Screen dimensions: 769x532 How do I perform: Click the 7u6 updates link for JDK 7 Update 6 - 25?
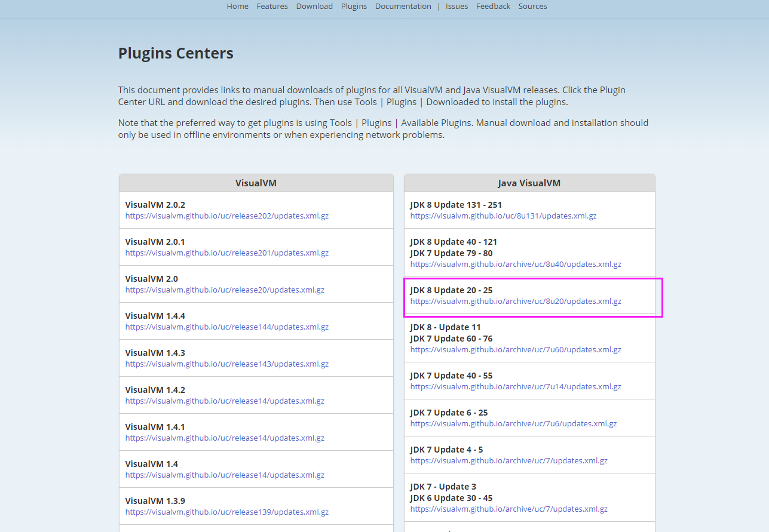513,424
